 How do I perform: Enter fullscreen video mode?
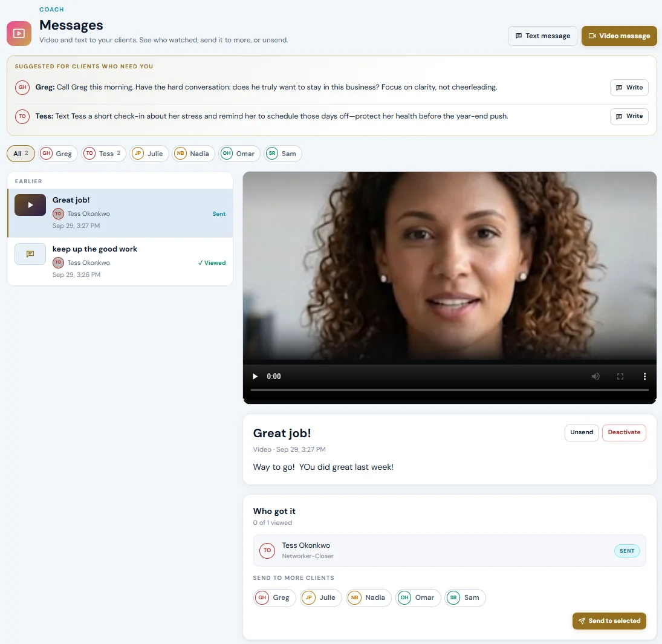[620, 376]
